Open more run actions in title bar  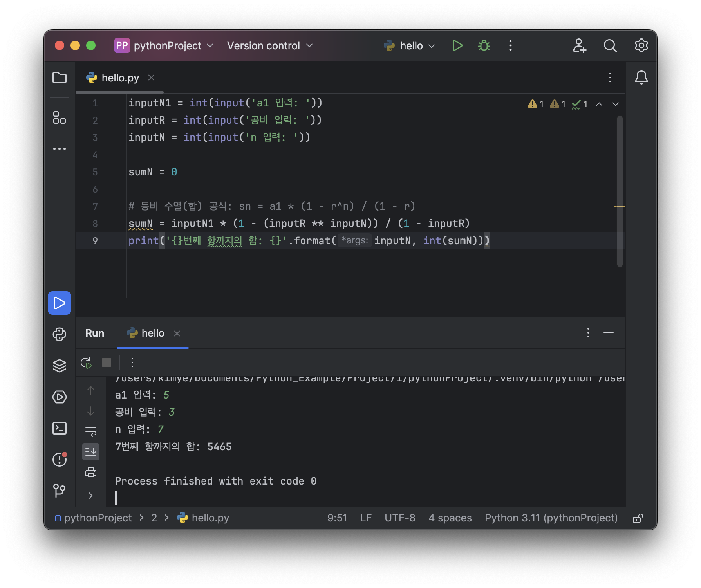(511, 46)
